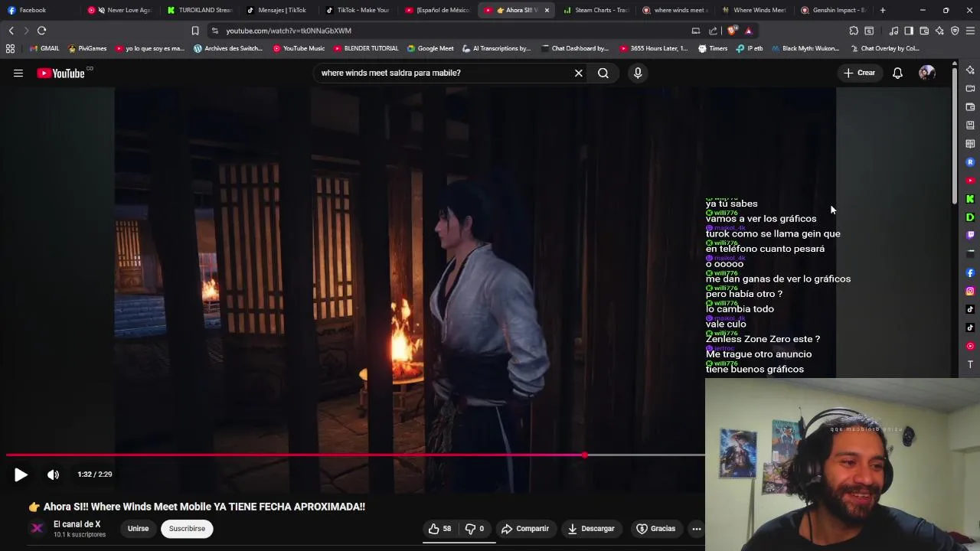Grab the progress bar scrubber dot
Viewport: 980px width, 551px height.
tap(585, 455)
